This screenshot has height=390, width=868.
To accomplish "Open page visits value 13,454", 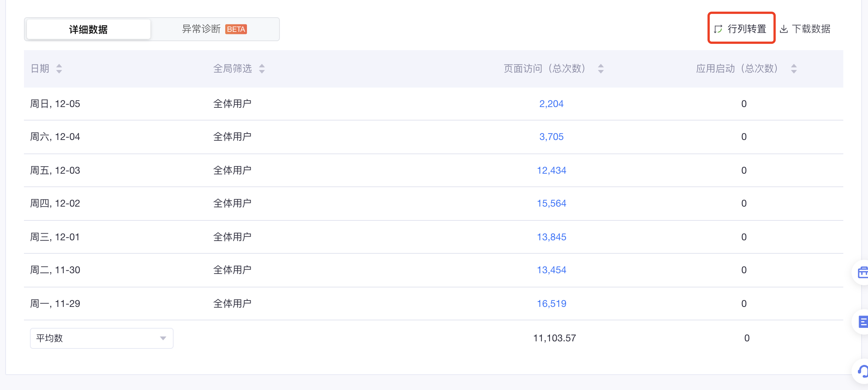I will [551, 270].
